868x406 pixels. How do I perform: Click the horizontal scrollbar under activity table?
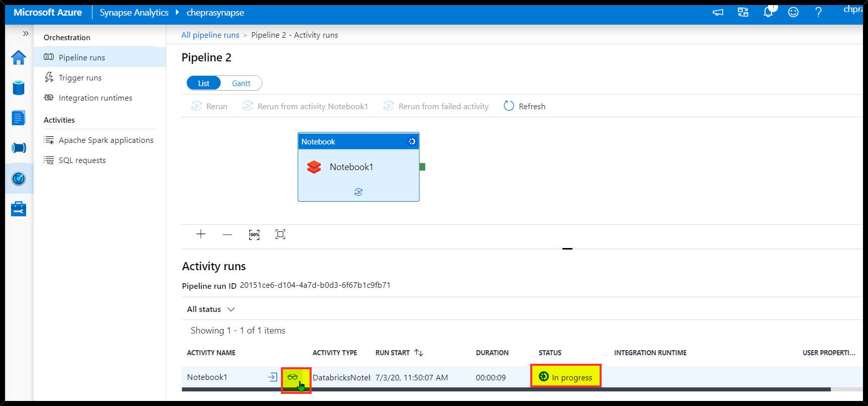[506, 389]
